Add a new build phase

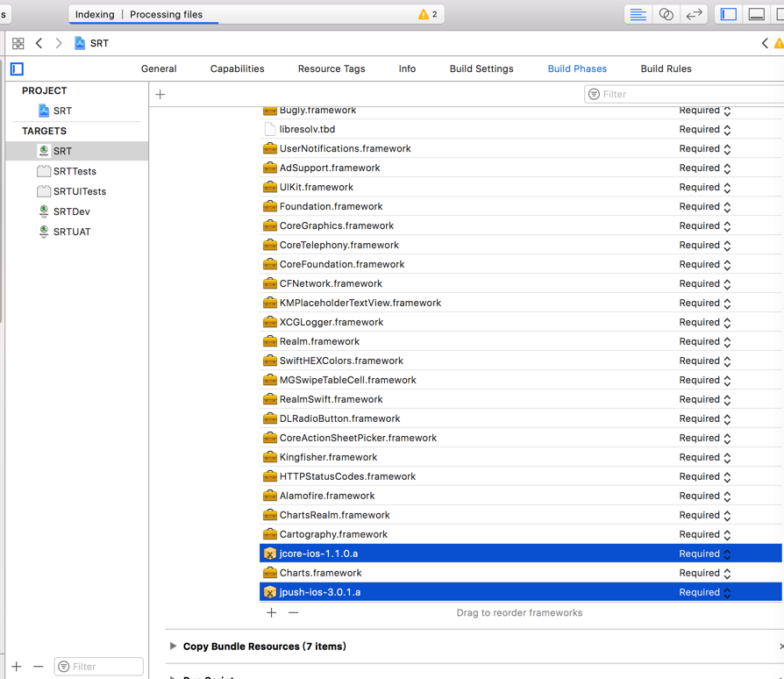point(160,94)
